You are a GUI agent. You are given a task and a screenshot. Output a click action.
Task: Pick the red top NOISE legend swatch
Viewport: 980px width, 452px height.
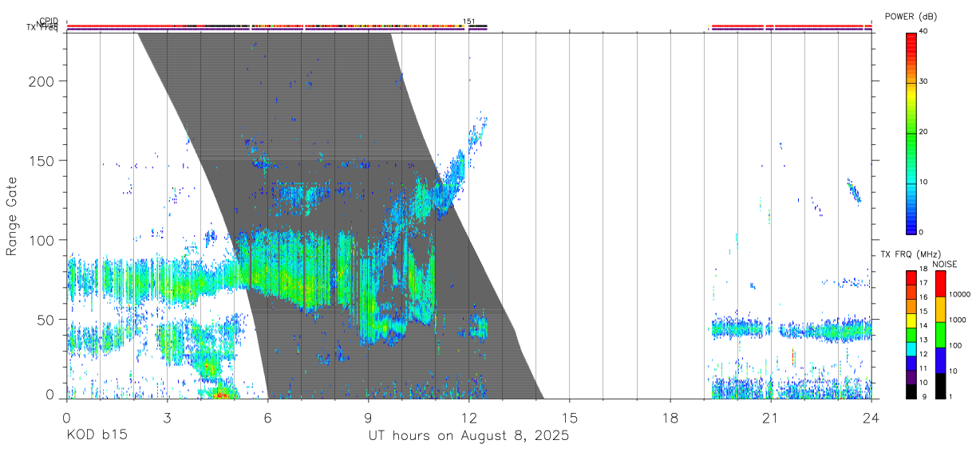tap(941, 284)
